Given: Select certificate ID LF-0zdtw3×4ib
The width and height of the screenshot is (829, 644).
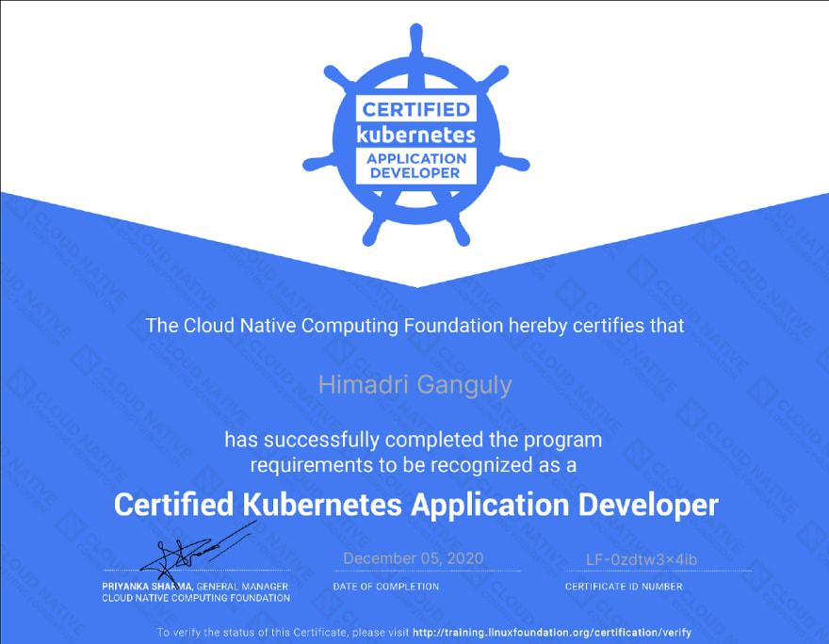Looking at the screenshot, I should 642,559.
